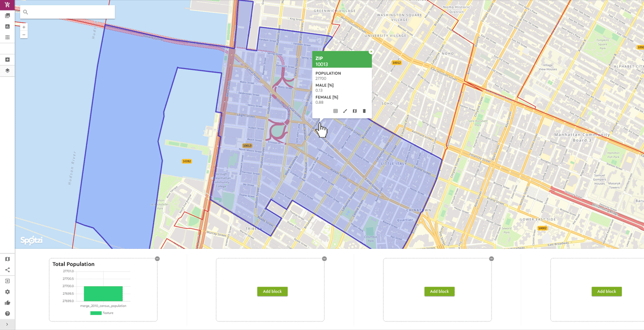This screenshot has width=644, height=330.
Task: Click the SOHO map label
Action: pos(387,103)
